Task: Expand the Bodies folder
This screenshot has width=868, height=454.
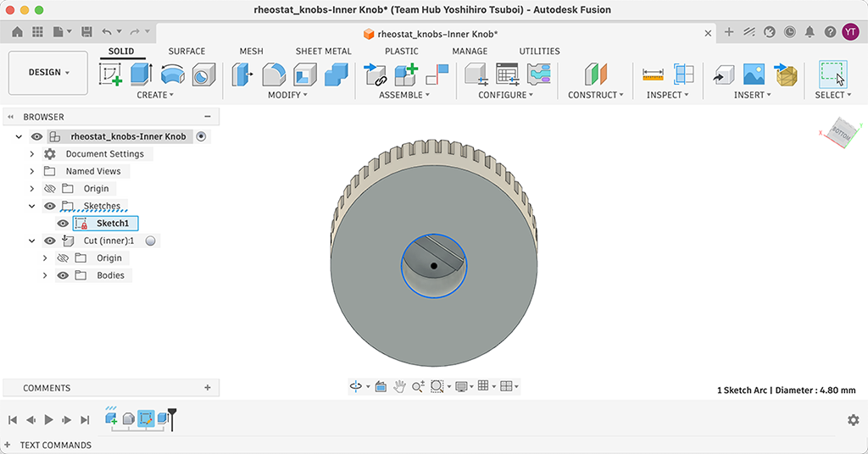Action: point(46,275)
